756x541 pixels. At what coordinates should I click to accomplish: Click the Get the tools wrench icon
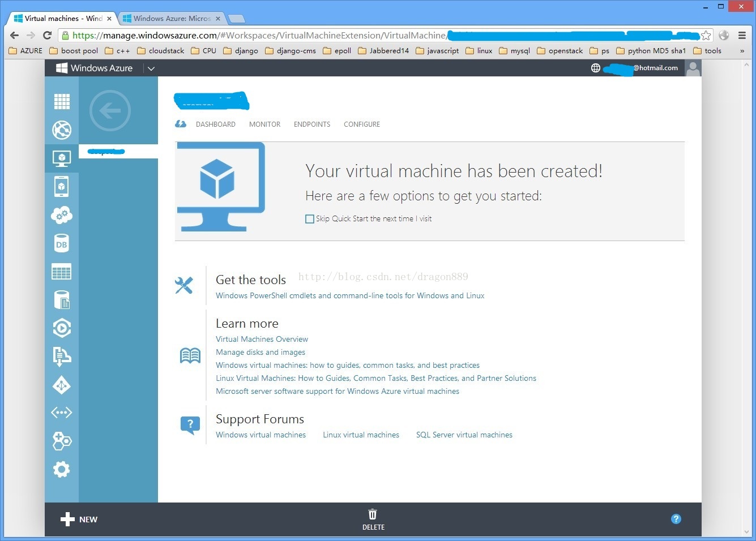pos(184,285)
